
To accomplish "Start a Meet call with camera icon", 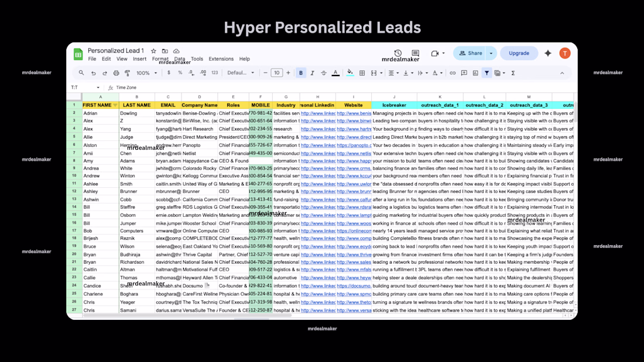I will pyautogui.click(x=435, y=53).
